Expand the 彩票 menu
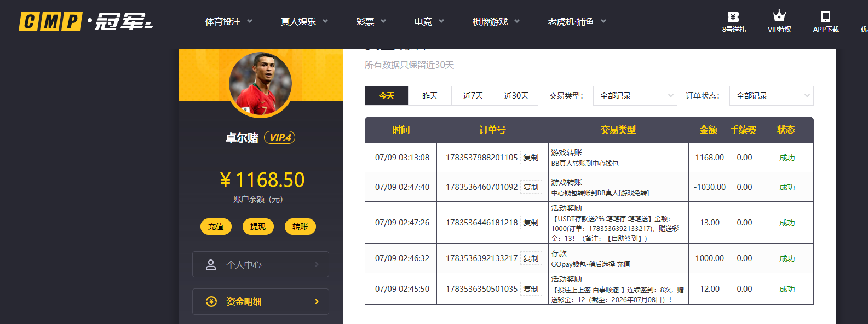868x324 pixels. (371, 21)
